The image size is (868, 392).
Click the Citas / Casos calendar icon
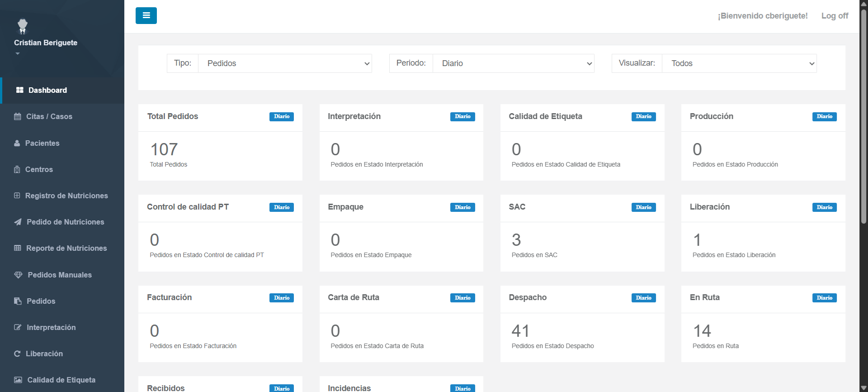tap(18, 116)
